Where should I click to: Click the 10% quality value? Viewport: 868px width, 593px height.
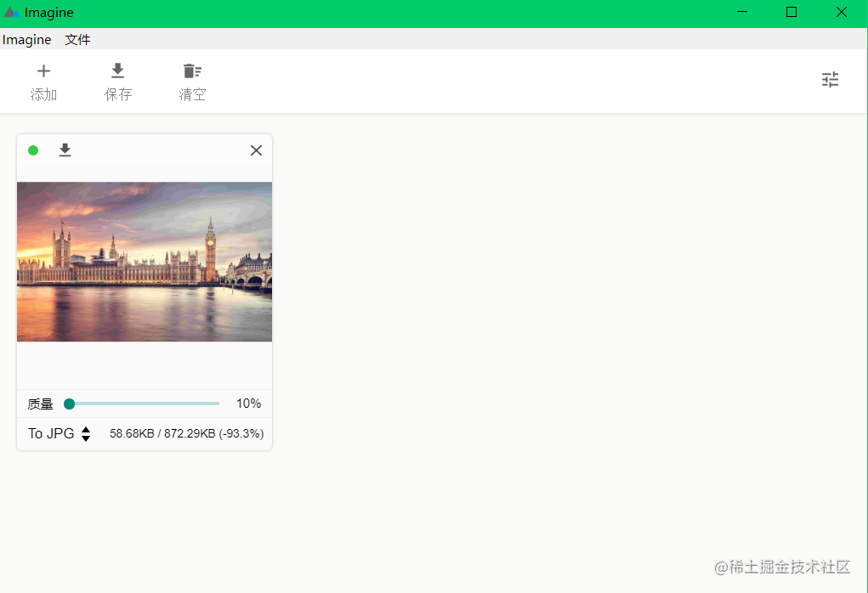pos(248,404)
